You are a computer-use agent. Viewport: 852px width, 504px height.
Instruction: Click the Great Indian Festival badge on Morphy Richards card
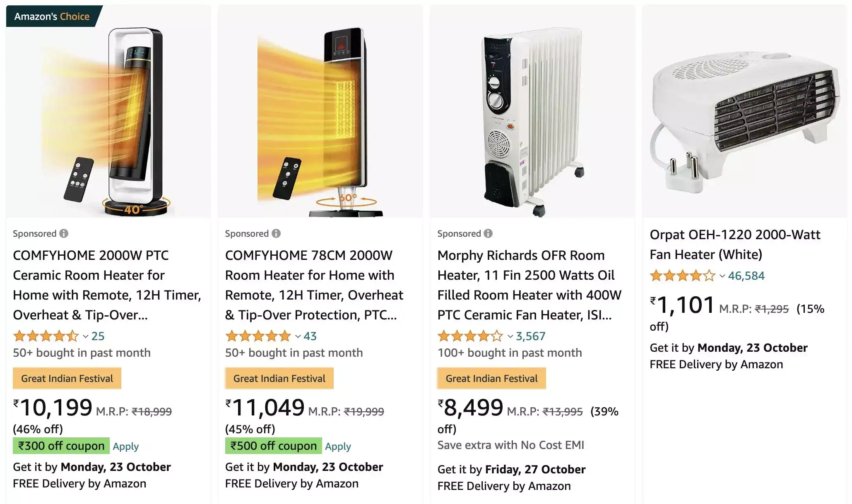tap(491, 378)
